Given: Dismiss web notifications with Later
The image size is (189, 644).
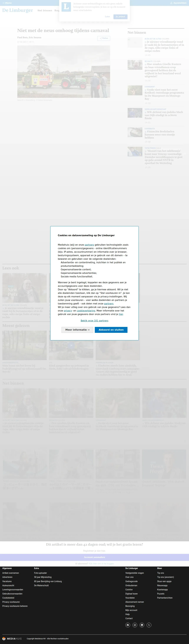Looking at the screenshot, I should [x=107, y=16].
